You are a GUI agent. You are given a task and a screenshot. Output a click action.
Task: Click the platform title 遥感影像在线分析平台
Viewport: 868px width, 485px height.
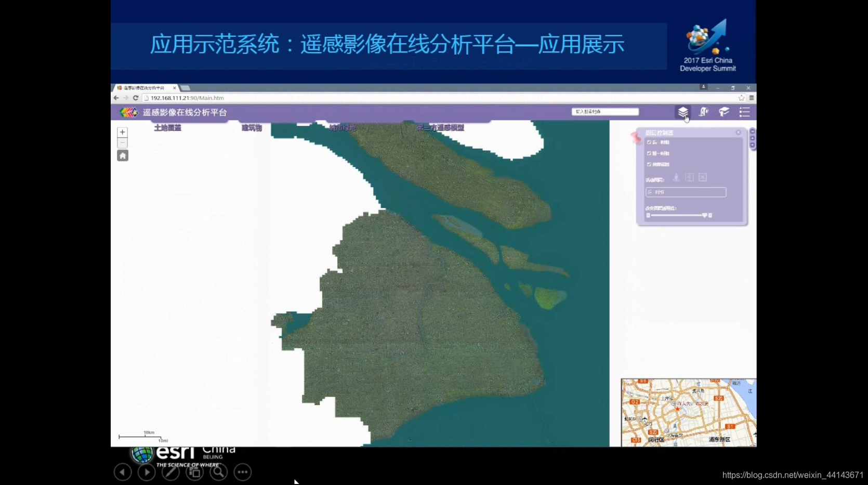[185, 112]
